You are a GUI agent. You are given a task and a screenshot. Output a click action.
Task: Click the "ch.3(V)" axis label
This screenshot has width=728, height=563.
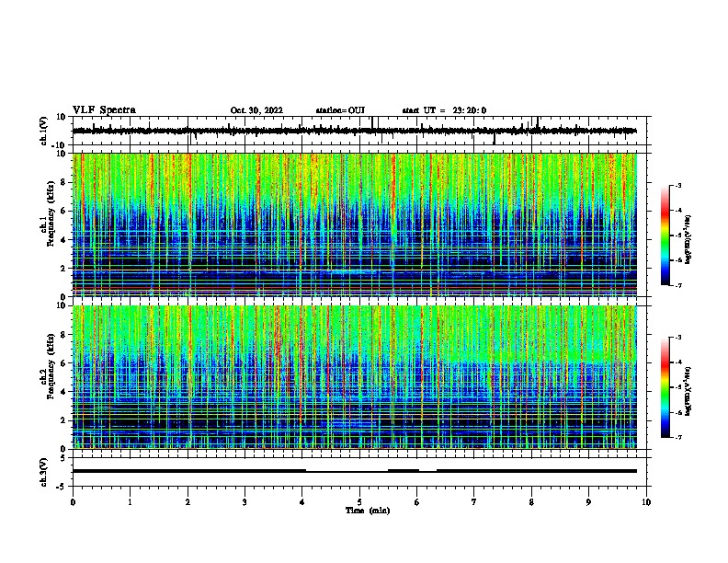[44, 472]
